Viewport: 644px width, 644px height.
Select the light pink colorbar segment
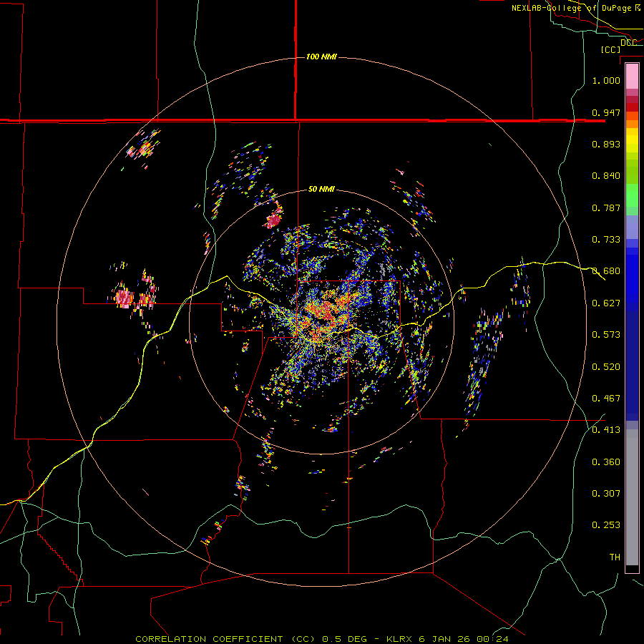(x=632, y=77)
